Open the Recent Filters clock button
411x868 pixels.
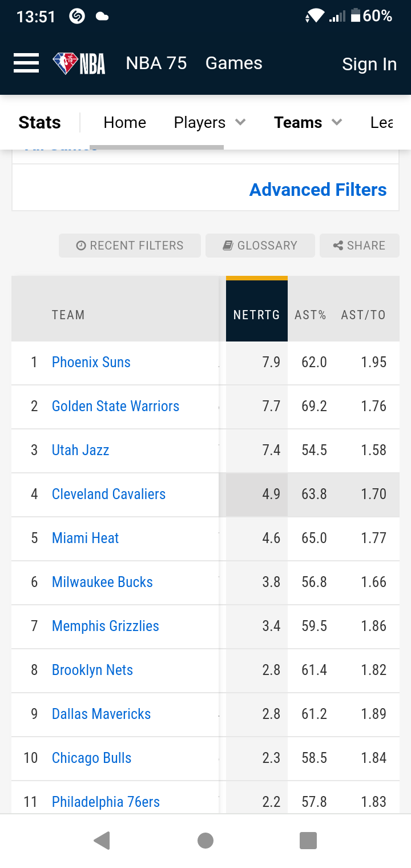(x=130, y=246)
